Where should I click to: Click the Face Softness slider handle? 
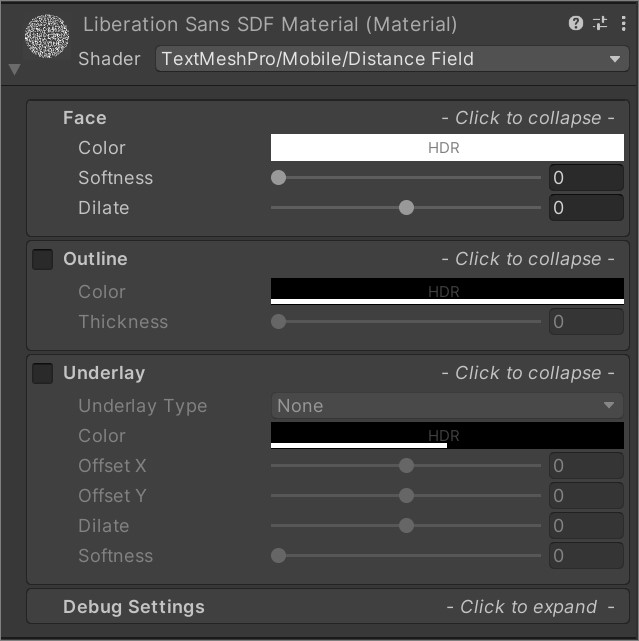279,178
